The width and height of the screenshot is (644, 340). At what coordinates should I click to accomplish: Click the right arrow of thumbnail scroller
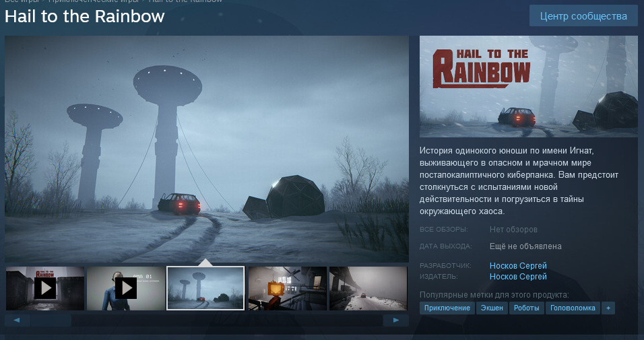396,320
